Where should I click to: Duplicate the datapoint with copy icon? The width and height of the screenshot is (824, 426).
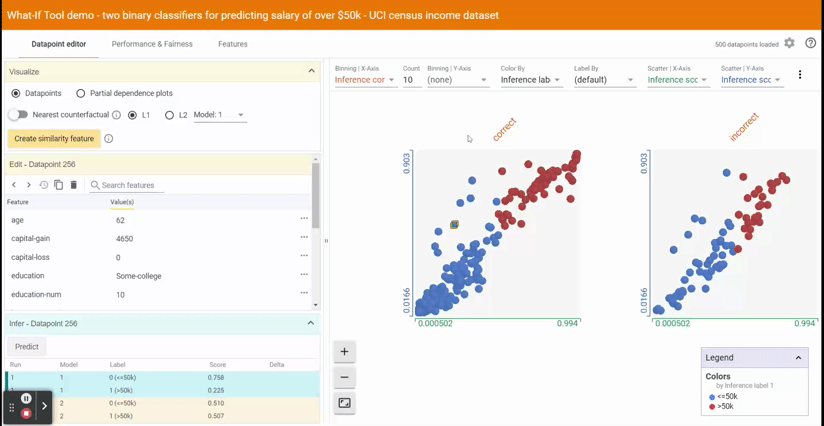(59, 185)
